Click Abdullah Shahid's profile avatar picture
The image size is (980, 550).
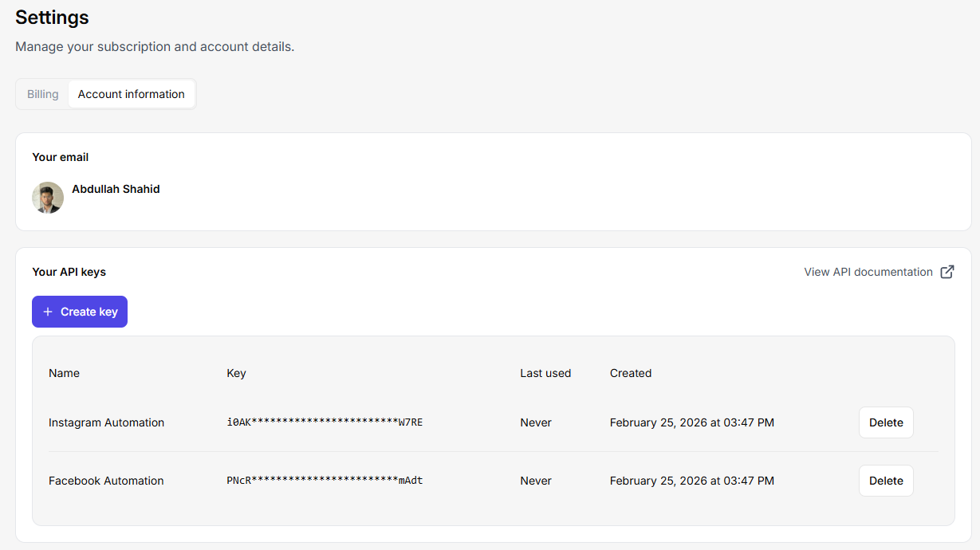click(x=48, y=197)
